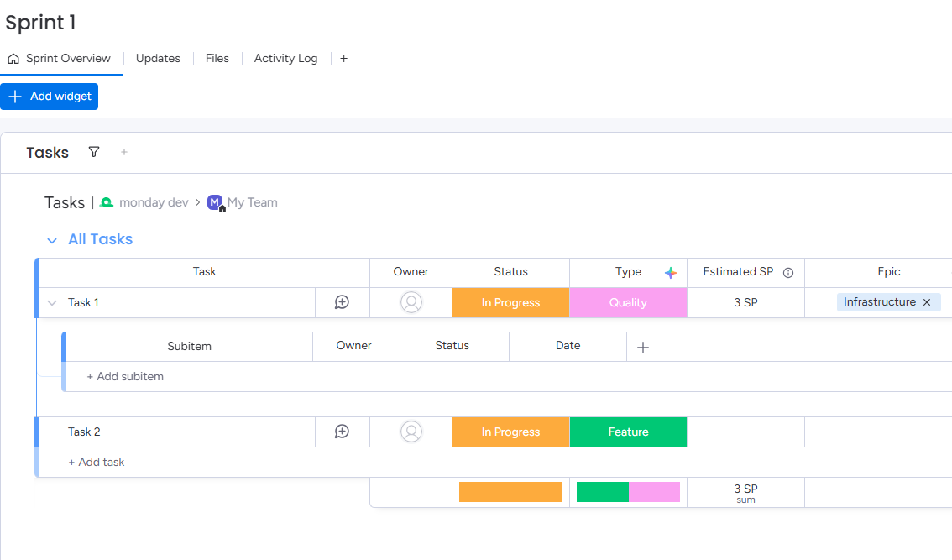Add a column to the subitem table with the plus
Screen dimensions: 952x560
tap(642, 346)
